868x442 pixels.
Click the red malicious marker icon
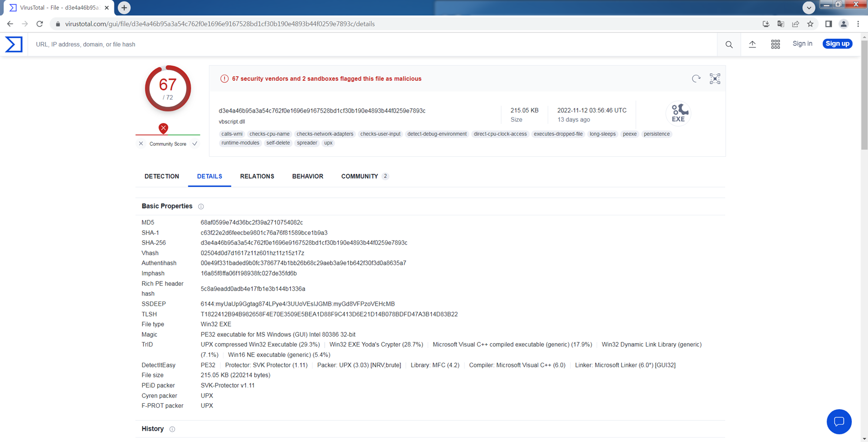(163, 128)
